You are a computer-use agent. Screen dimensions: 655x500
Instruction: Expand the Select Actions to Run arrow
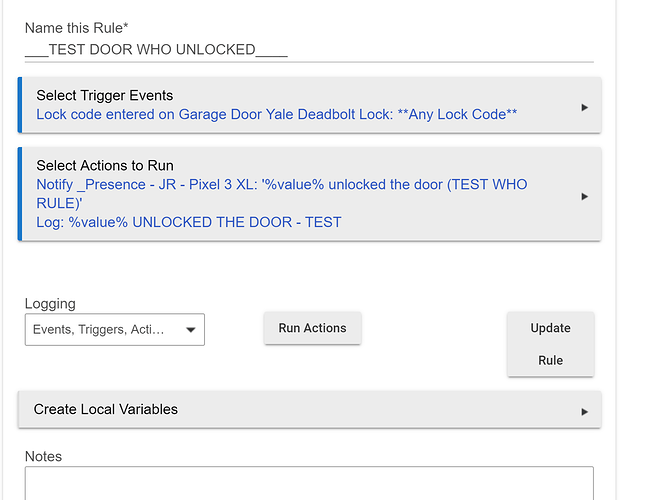tap(584, 196)
